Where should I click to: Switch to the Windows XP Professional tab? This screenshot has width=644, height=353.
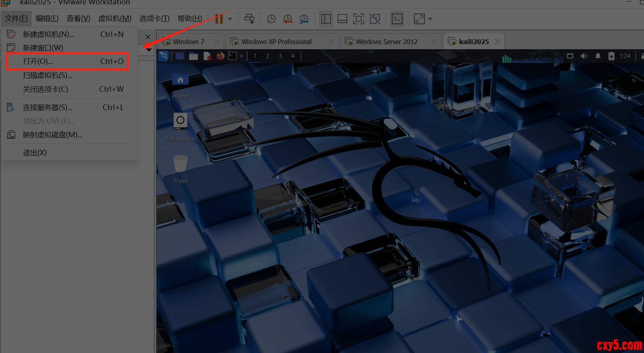(x=276, y=42)
